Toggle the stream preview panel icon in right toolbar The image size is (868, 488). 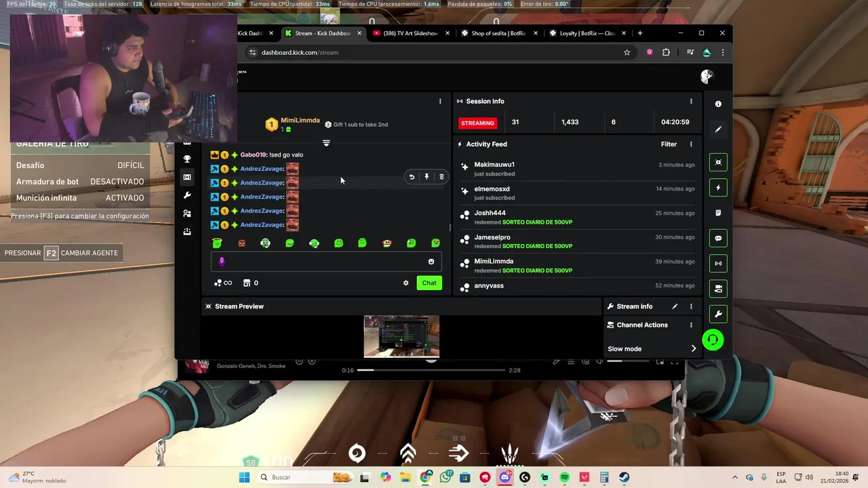(x=718, y=162)
